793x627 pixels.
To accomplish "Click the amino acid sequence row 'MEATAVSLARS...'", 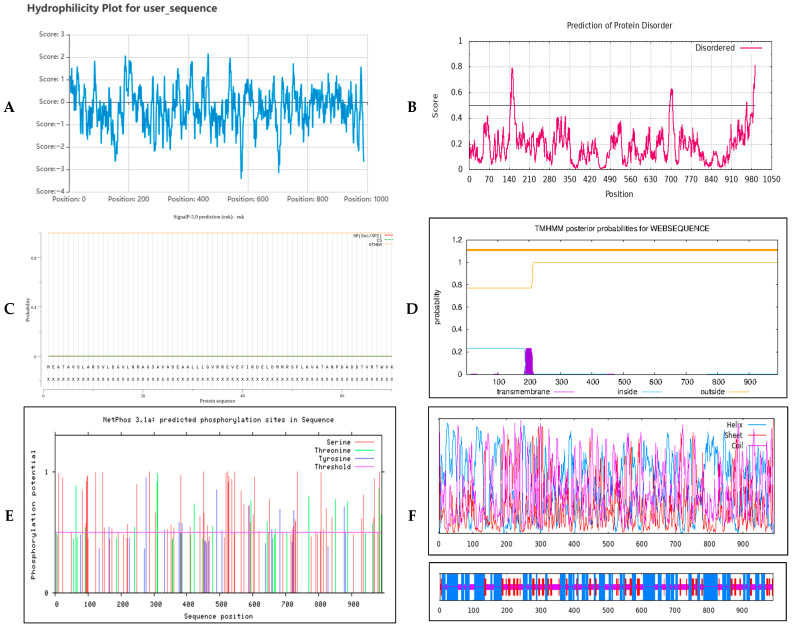I will coord(220,367).
